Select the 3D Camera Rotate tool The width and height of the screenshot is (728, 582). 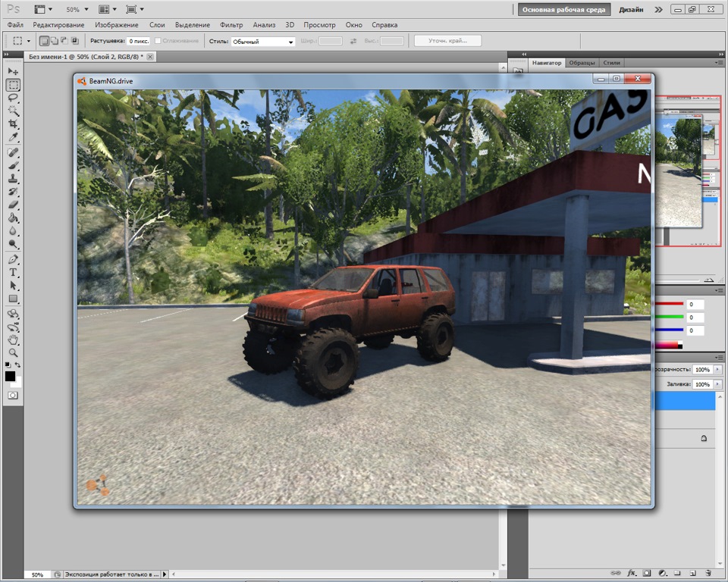pyautogui.click(x=13, y=327)
